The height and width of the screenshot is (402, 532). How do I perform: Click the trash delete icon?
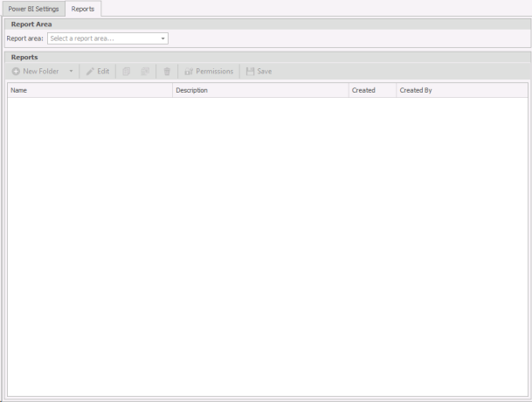coord(167,71)
